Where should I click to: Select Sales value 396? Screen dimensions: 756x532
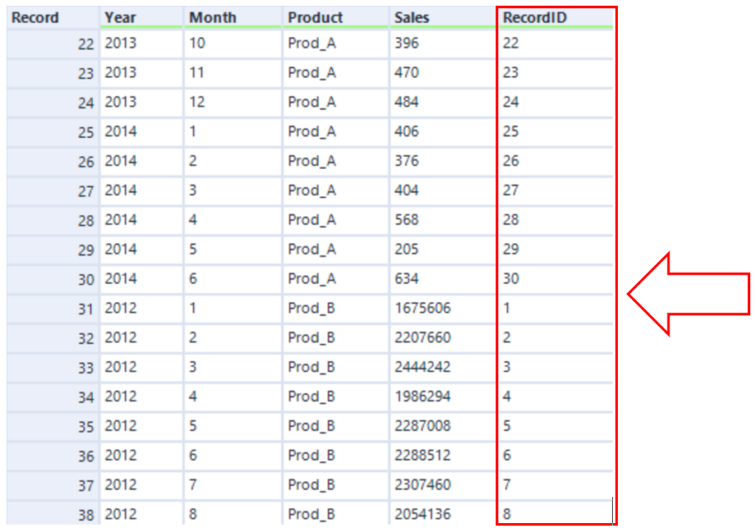pyautogui.click(x=443, y=44)
